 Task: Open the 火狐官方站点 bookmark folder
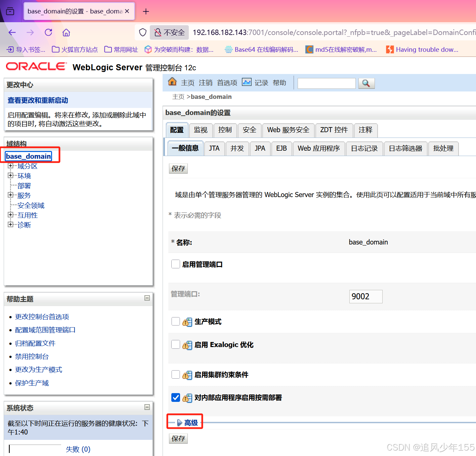[x=75, y=49]
